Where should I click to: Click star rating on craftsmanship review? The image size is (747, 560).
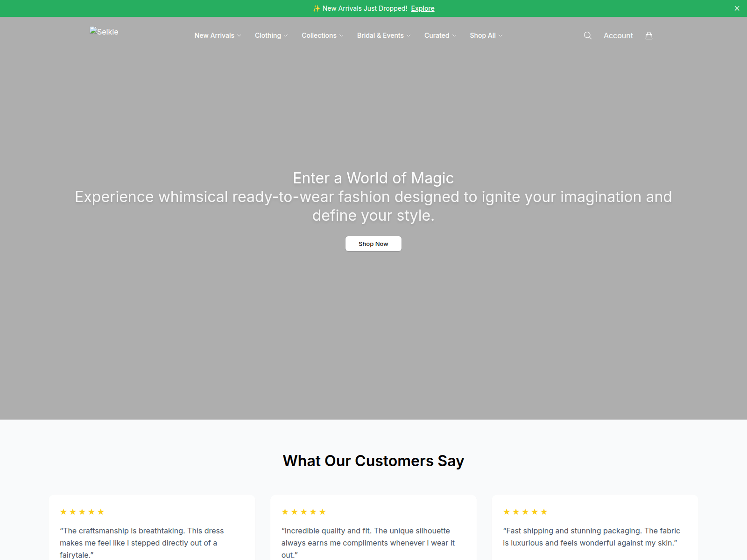point(82,512)
